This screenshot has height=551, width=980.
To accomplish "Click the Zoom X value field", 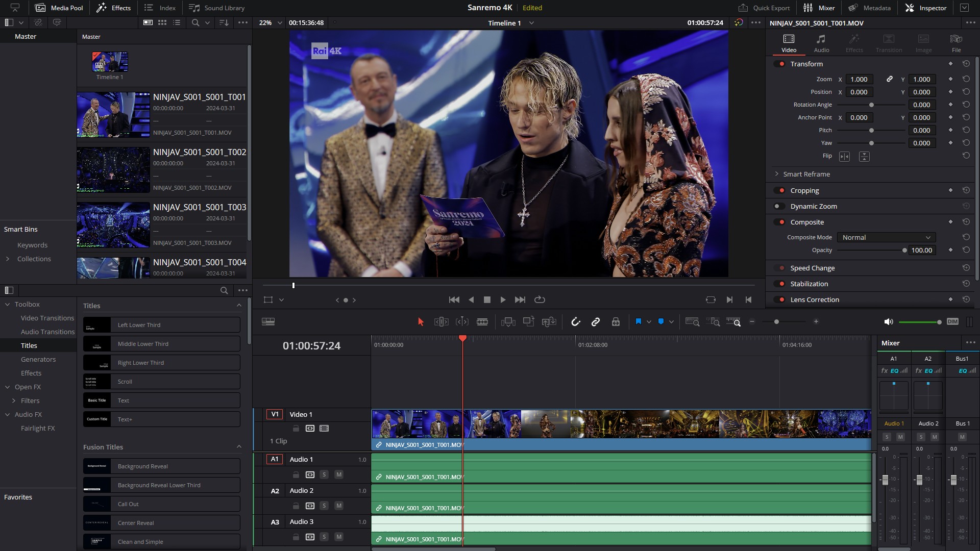I will click(859, 80).
